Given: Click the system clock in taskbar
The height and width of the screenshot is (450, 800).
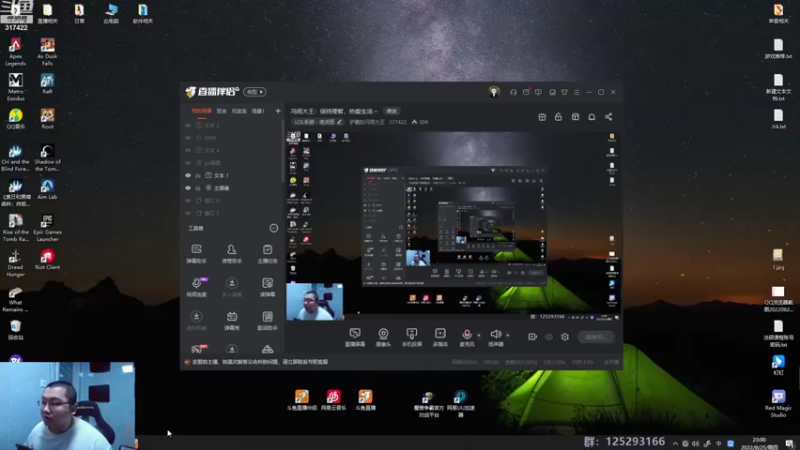Looking at the screenshot, I should coord(760,443).
